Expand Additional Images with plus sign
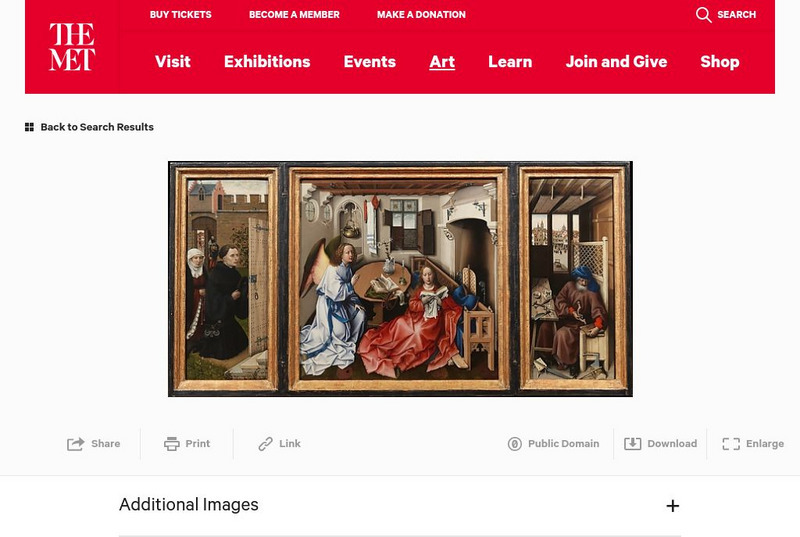Viewport: 800px width, 537px height. 672,506
